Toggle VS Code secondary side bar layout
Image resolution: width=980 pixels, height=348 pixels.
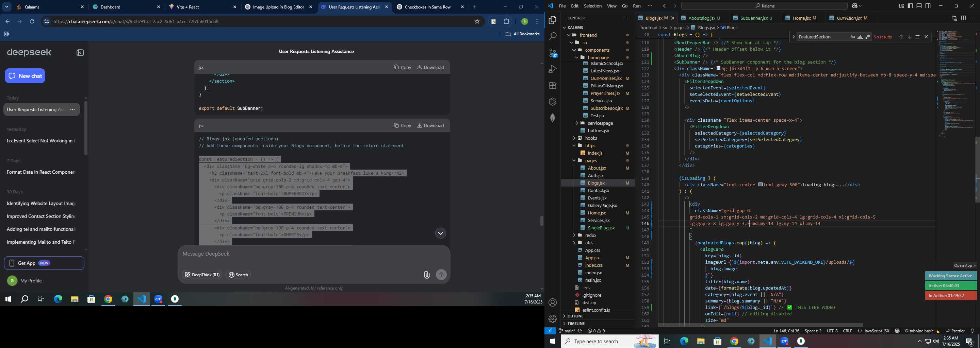point(928,6)
